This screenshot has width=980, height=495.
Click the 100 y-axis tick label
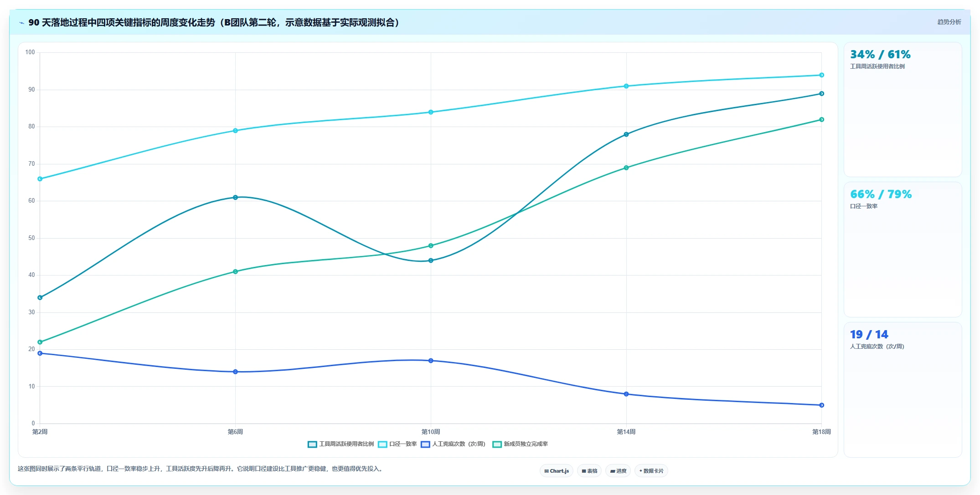point(30,52)
